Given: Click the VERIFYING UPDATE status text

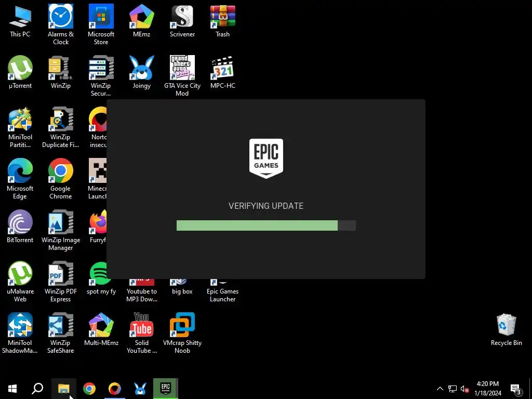Looking at the screenshot, I should coord(266,206).
